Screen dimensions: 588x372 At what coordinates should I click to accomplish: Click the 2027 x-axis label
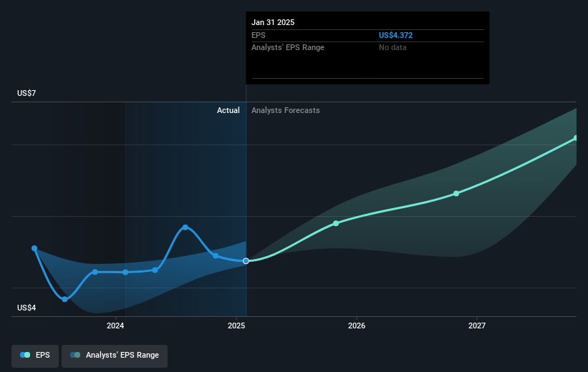[476, 325]
